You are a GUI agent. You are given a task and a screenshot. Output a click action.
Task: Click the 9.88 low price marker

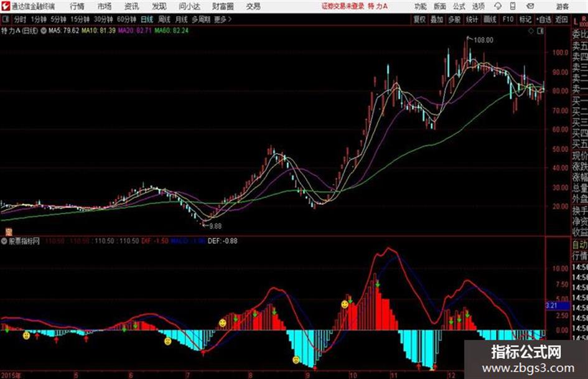pos(215,227)
